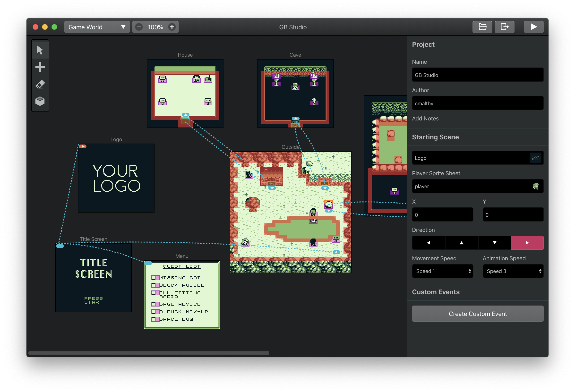Run the game with play button
The image size is (575, 392).
click(x=534, y=27)
